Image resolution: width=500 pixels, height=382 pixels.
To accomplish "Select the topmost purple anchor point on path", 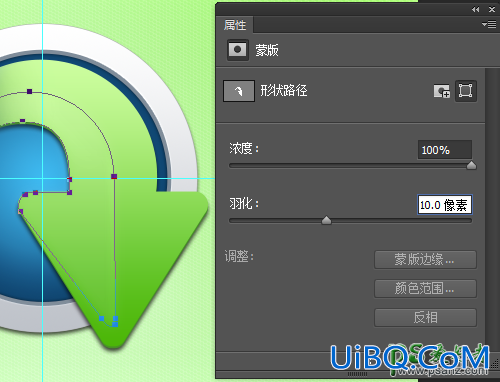I will 29,91.
